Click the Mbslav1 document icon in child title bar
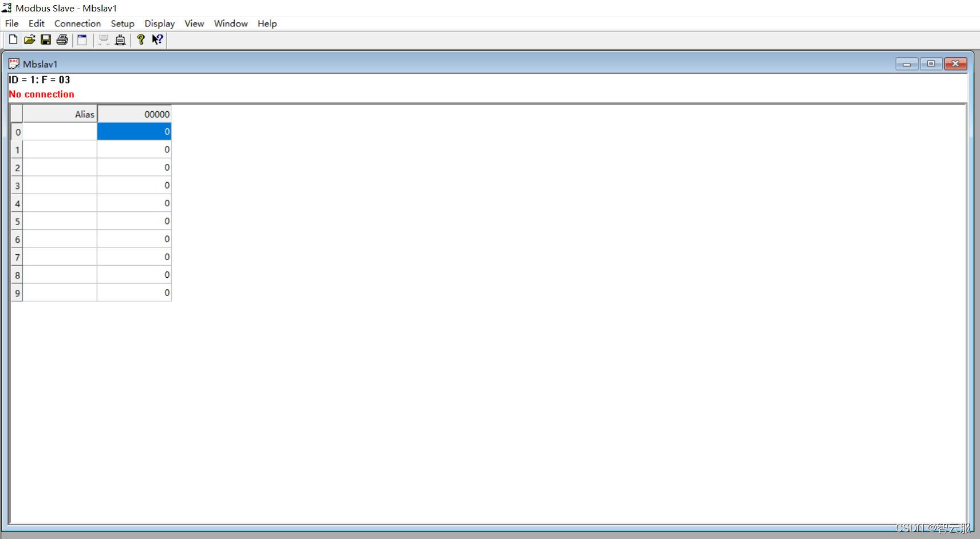Image resolution: width=980 pixels, height=539 pixels. (x=14, y=64)
